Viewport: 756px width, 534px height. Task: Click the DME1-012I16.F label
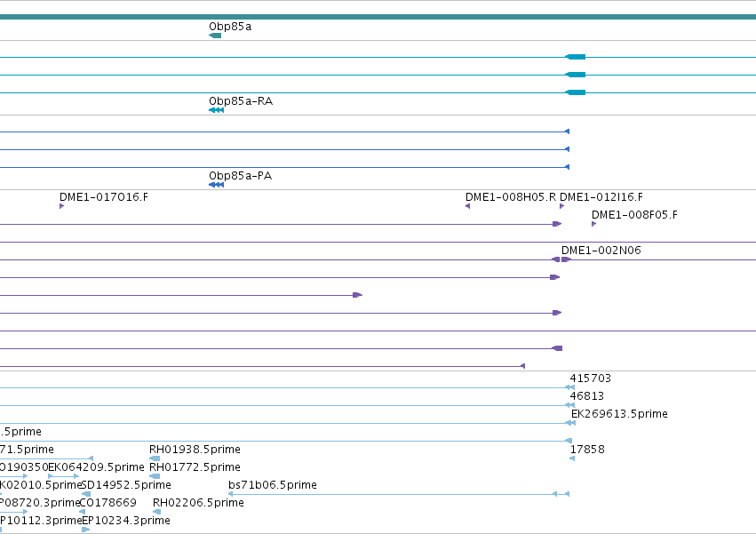pos(601,197)
